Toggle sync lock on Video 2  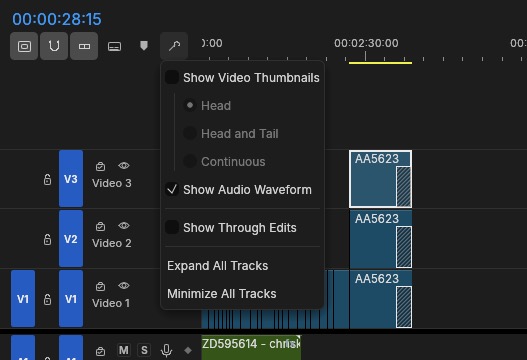click(100, 226)
